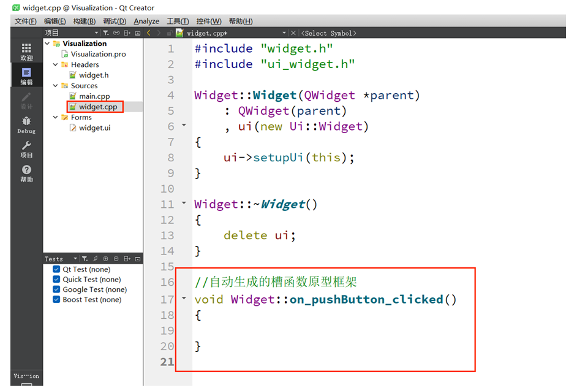Viewport: 588px width, 390px height.
Task: Click the project tree filter icon
Action: pyautogui.click(x=106, y=33)
